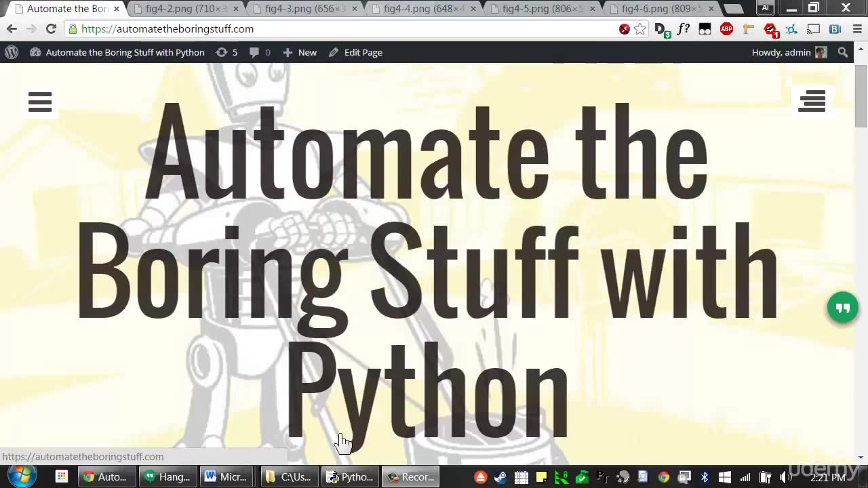Click the Steam tray icon
The width and height of the screenshot is (868, 488).
pos(500,477)
